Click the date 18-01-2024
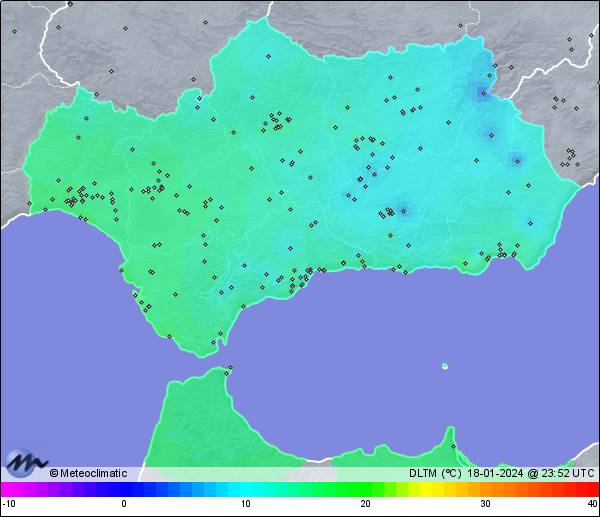Screen dimensions: 600x517 495,473
